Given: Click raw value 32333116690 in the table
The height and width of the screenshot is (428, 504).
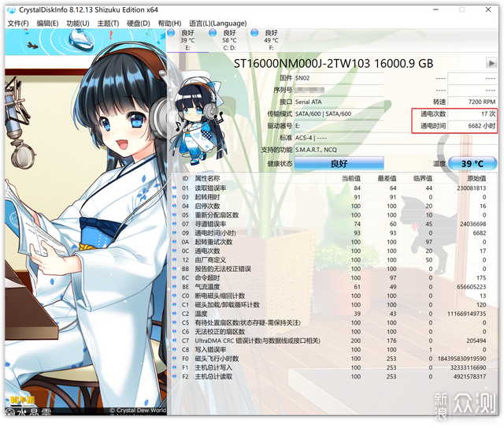Looking at the screenshot, I should tap(468, 367).
